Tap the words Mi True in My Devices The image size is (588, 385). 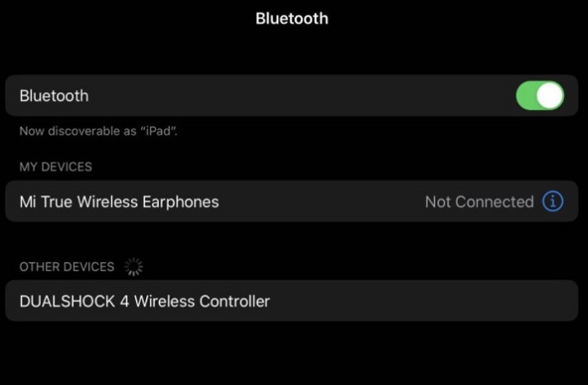point(46,202)
